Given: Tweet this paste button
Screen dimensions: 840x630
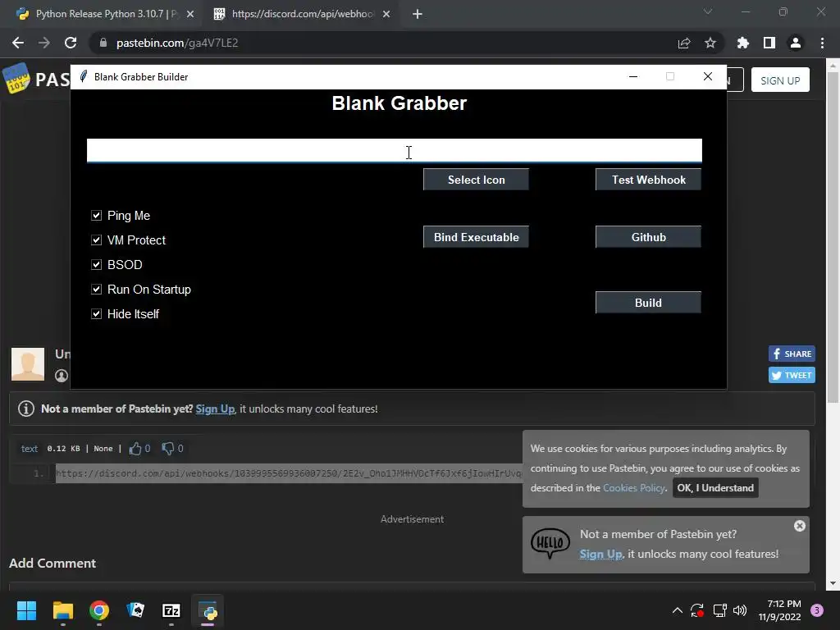Looking at the screenshot, I should pyautogui.click(x=792, y=375).
